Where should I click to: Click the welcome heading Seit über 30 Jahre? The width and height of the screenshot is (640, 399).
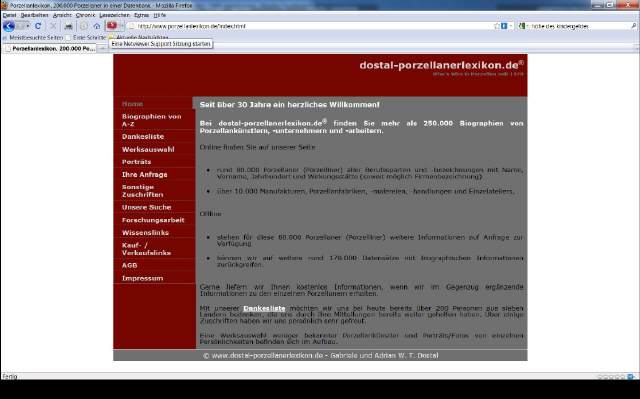pos(289,105)
